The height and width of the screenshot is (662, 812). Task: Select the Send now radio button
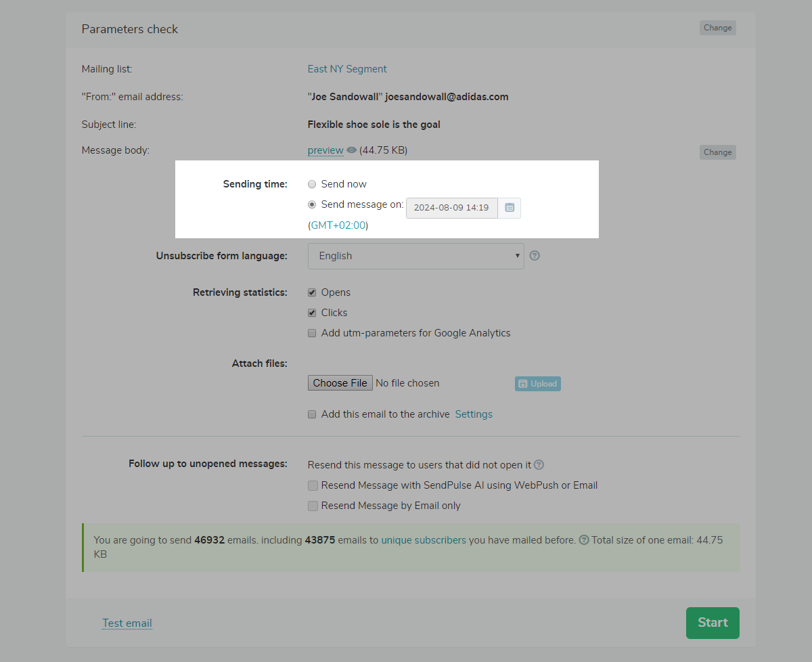312,184
